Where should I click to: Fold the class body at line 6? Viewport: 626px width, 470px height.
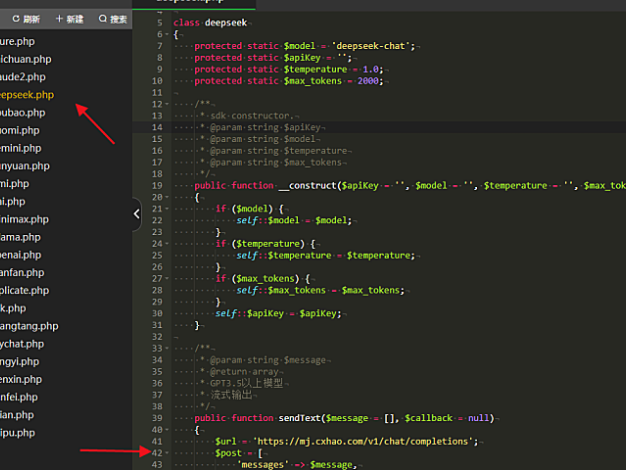pyautogui.click(x=167, y=34)
